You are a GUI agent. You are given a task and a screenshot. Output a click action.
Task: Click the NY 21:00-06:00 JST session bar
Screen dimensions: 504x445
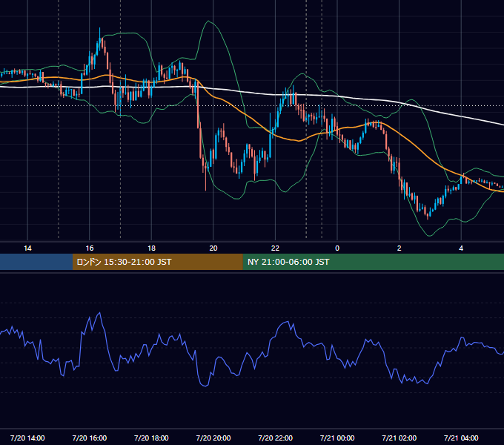[x=373, y=262]
